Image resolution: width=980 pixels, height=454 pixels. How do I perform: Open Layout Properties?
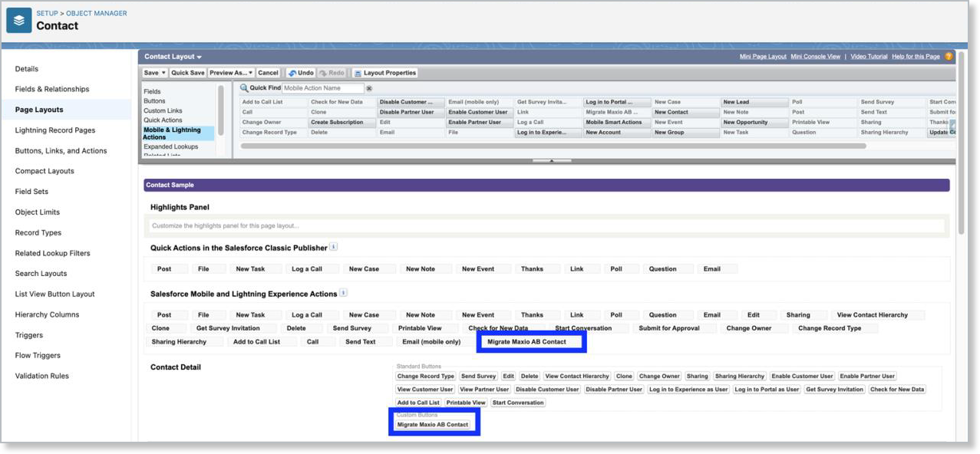coord(385,73)
